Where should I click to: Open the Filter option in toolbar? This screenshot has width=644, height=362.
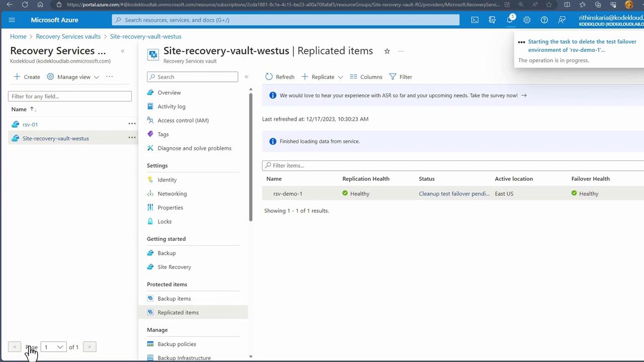[x=400, y=77]
